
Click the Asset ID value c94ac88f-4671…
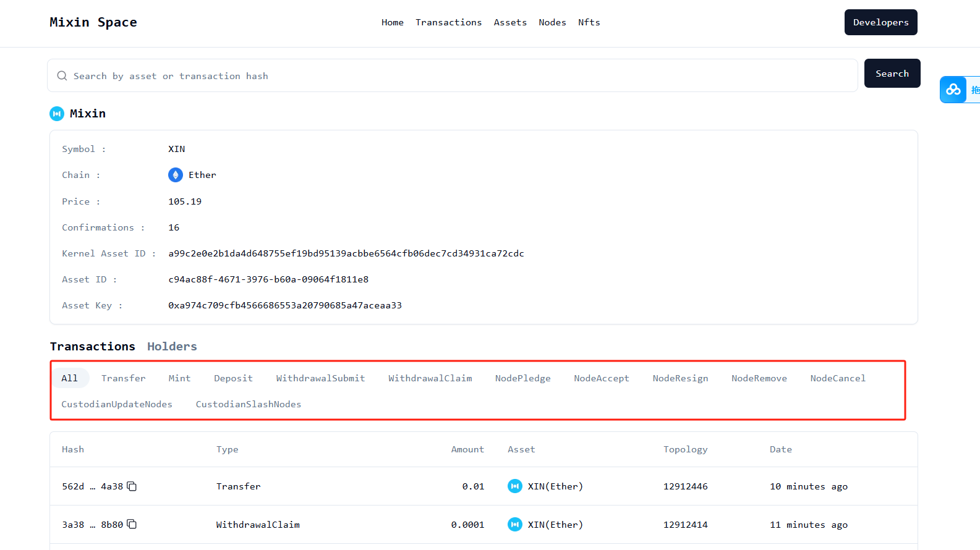(x=268, y=279)
